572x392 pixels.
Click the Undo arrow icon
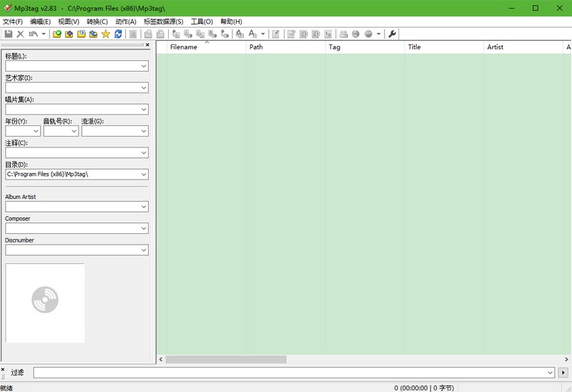click(33, 34)
